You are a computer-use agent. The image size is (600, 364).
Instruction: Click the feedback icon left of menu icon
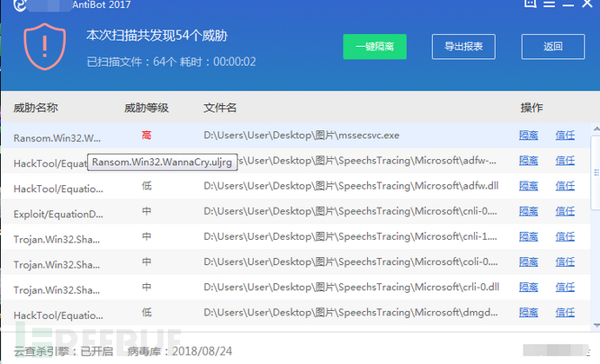point(530,3)
